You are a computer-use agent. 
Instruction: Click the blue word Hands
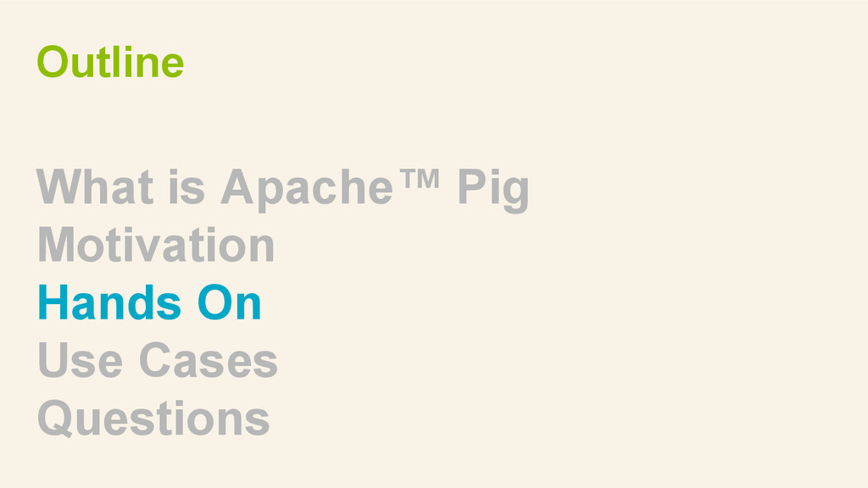pyautogui.click(x=109, y=302)
